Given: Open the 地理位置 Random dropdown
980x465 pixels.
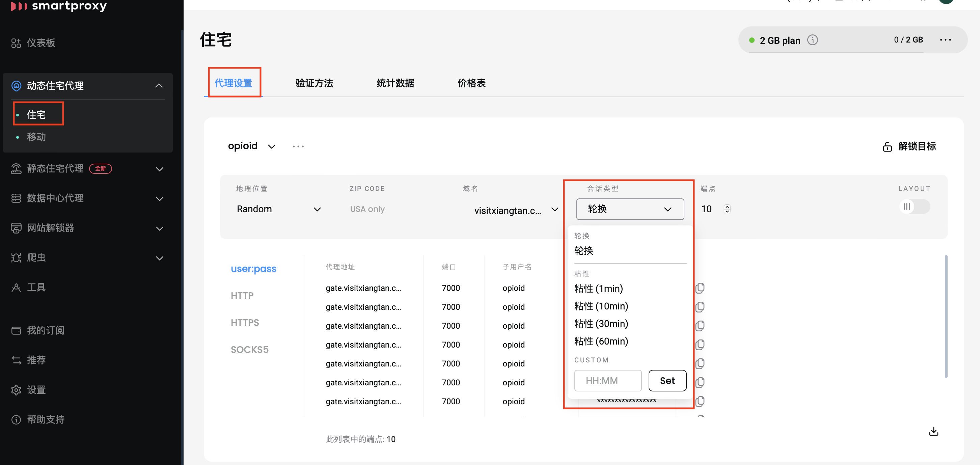Looking at the screenshot, I should 279,209.
